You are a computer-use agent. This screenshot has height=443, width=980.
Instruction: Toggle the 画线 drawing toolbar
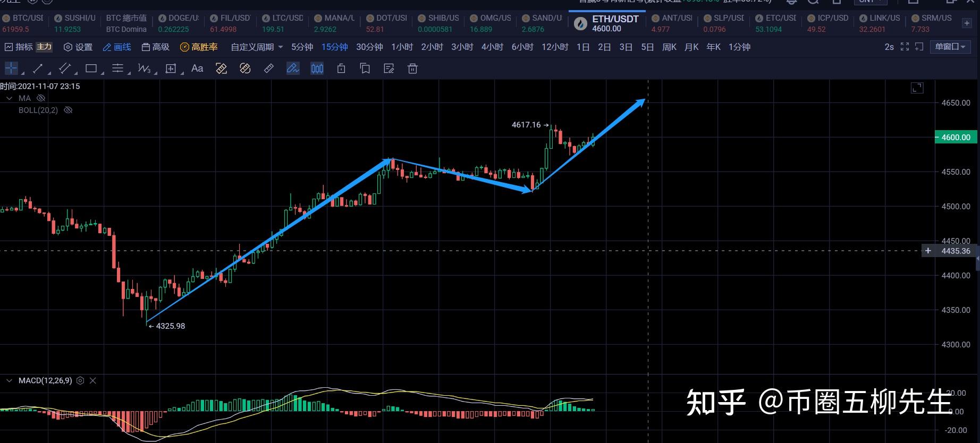[x=117, y=47]
